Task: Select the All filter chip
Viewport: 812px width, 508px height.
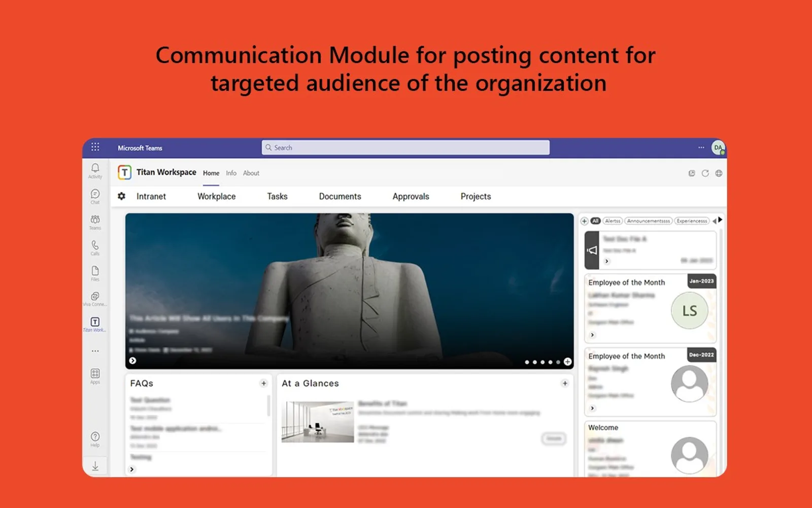Action: (595, 221)
